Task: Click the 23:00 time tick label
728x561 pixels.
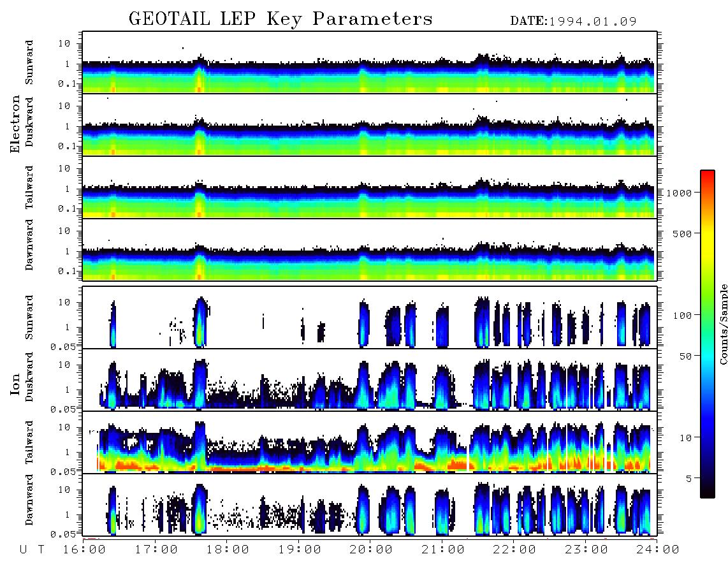Action: tap(586, 550)
